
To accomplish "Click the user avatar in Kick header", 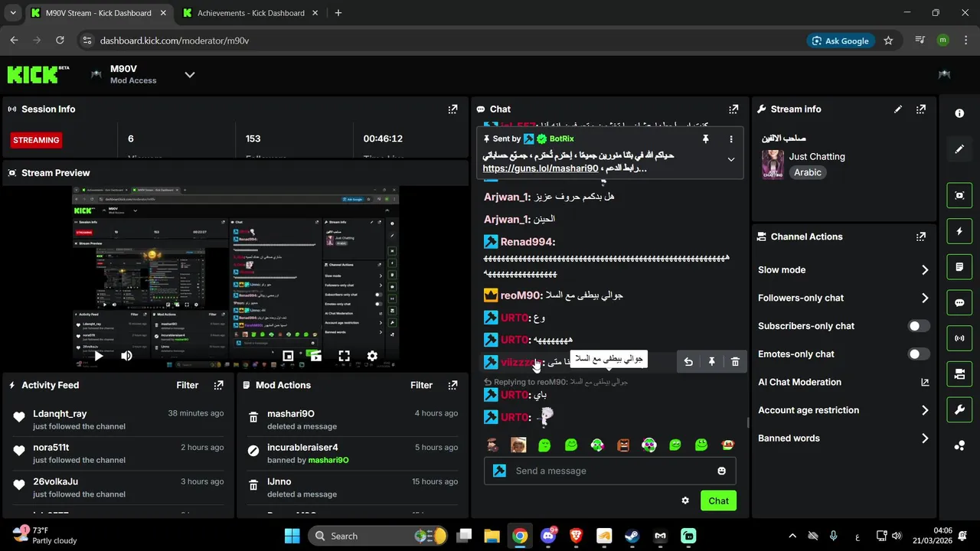I will pyautogui.click(x=945, y=74).
